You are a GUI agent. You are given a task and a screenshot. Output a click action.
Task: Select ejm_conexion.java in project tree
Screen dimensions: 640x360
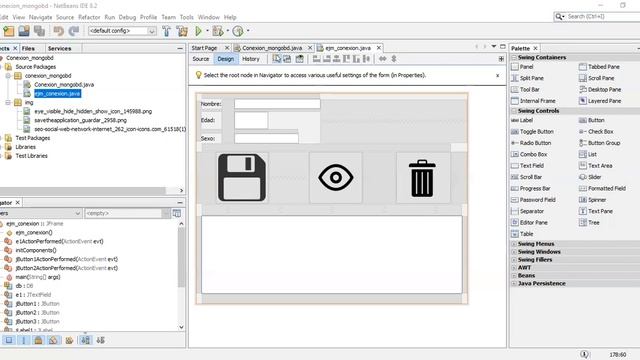tap(58, 93)
